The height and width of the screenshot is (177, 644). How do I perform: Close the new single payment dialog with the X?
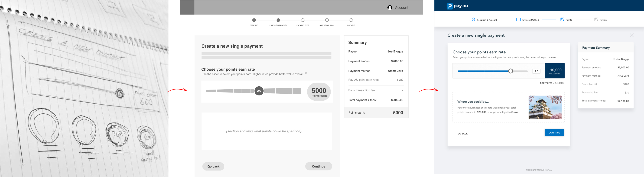tap(632, 35)
